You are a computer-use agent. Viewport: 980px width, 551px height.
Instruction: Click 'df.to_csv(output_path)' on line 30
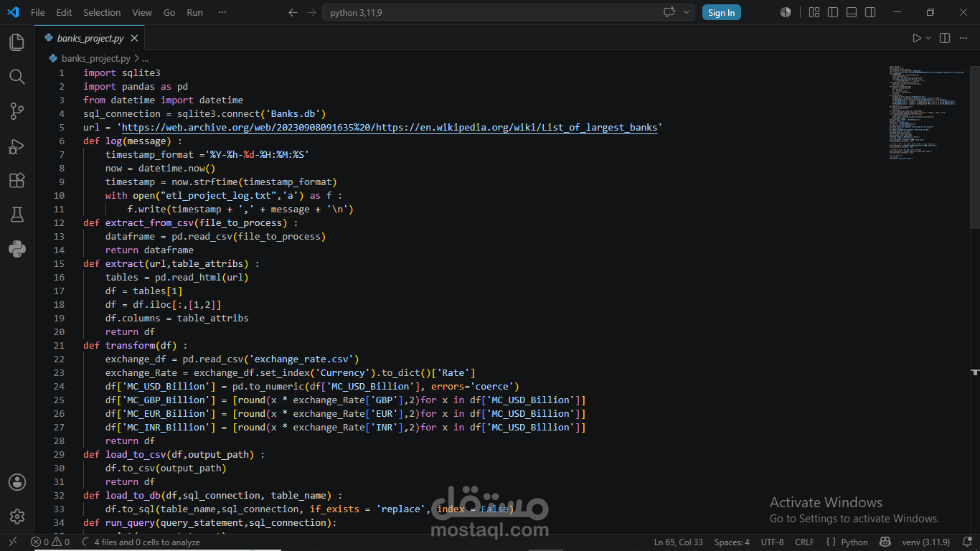click(166, 468)
